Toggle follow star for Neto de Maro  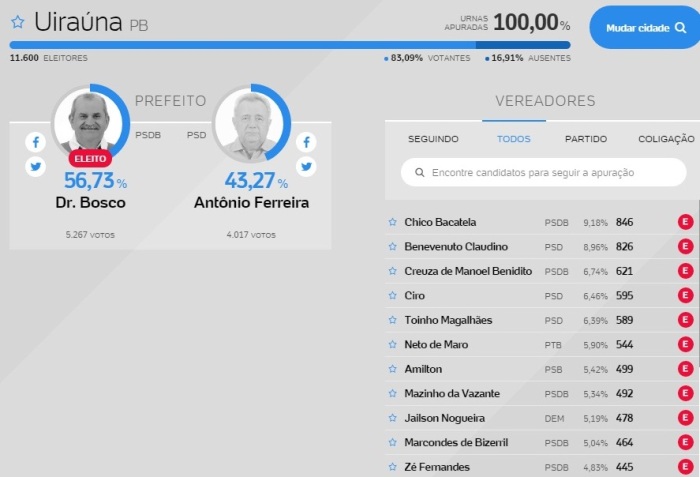(x=393, y=345)
